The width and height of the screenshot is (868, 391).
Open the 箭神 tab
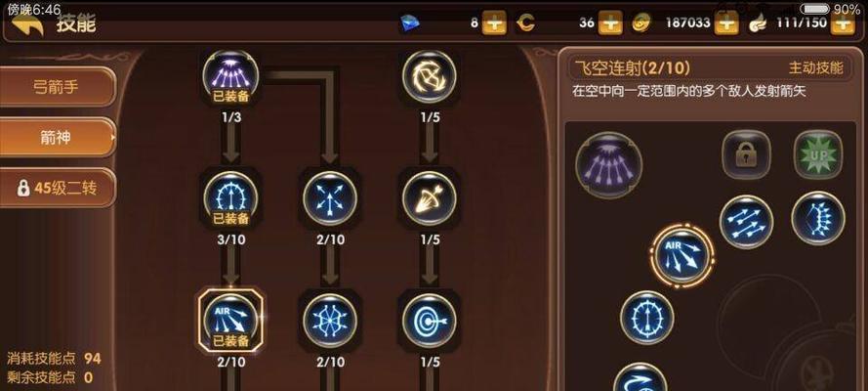tap(58, 138)
